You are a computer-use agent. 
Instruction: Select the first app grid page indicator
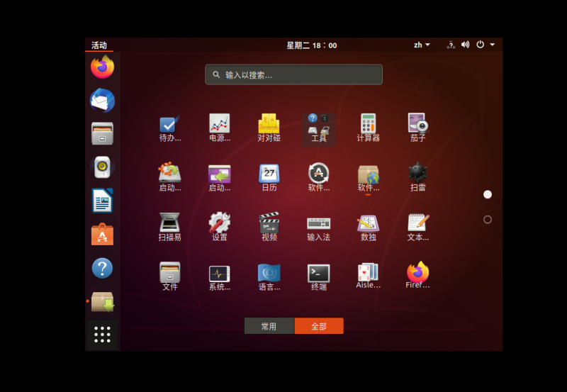click(x=488, y=194)
